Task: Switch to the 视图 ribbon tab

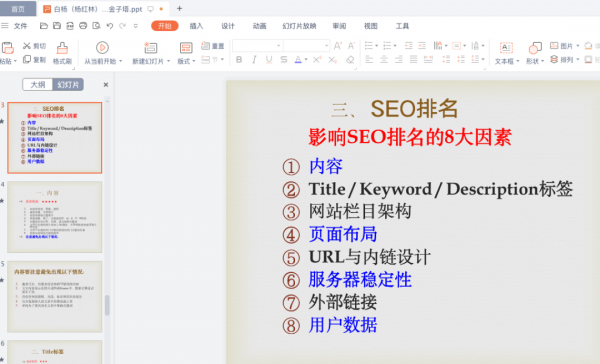Action: (370, 26)
